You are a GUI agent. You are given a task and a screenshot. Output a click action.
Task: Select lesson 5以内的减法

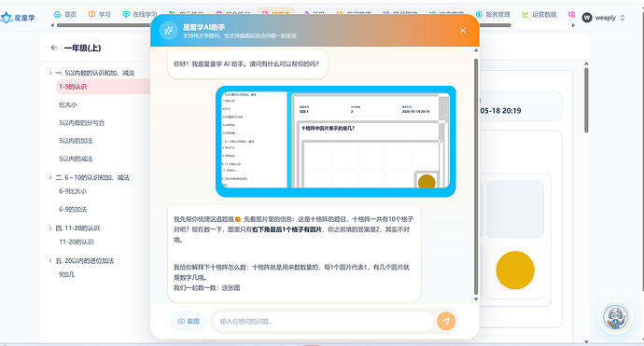pyautogui.click(x=76, y=159)
